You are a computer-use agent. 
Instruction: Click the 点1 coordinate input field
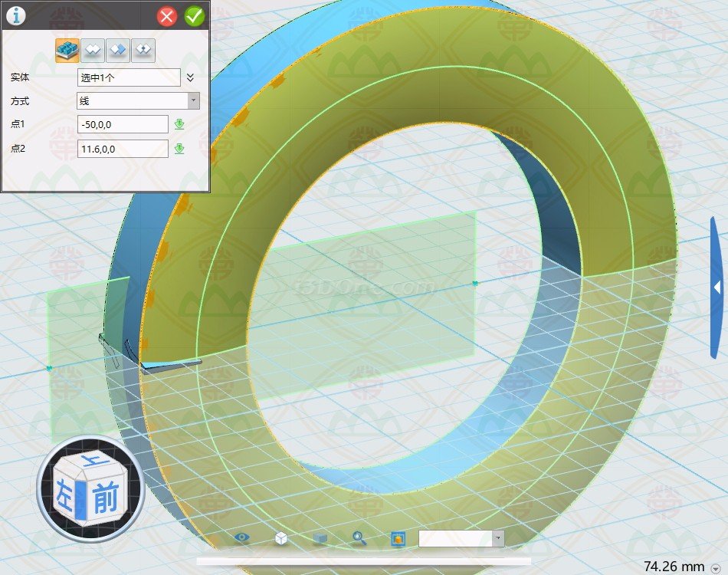tap(123, 124)
